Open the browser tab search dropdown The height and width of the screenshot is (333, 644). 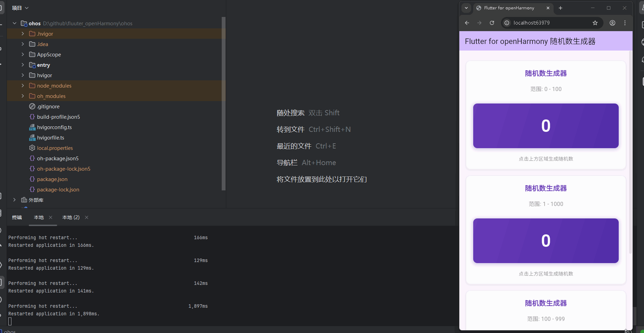[x=466, y=8]
